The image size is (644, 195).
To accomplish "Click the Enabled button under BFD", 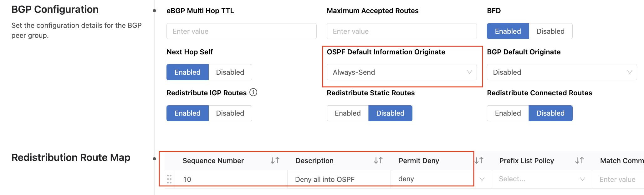I will [508, 31].
